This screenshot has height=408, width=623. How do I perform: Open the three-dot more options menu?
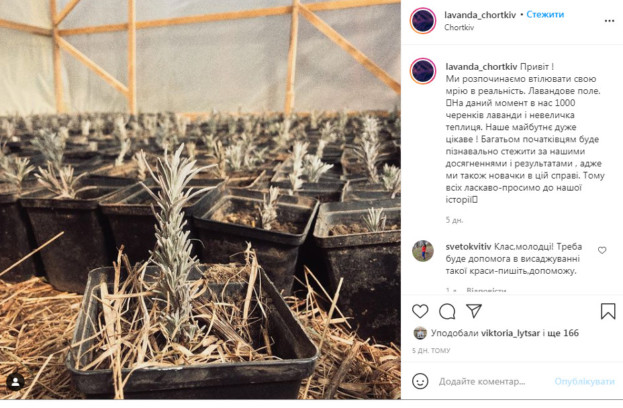pos(609,21)
